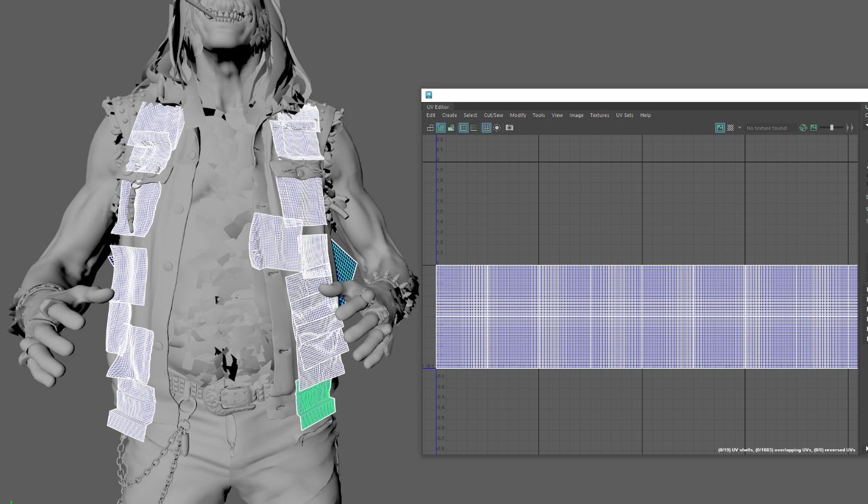Toggle the shaded UV display button

point(441,128)
